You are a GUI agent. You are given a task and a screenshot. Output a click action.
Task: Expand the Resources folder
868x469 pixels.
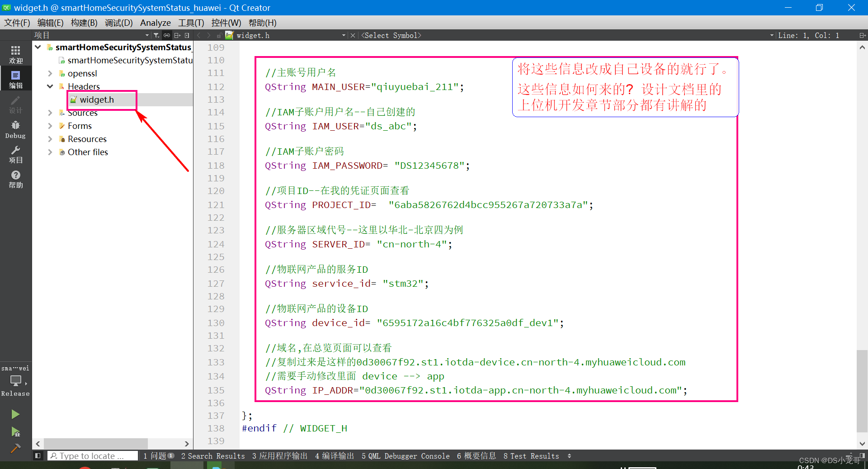coord(50,139)
